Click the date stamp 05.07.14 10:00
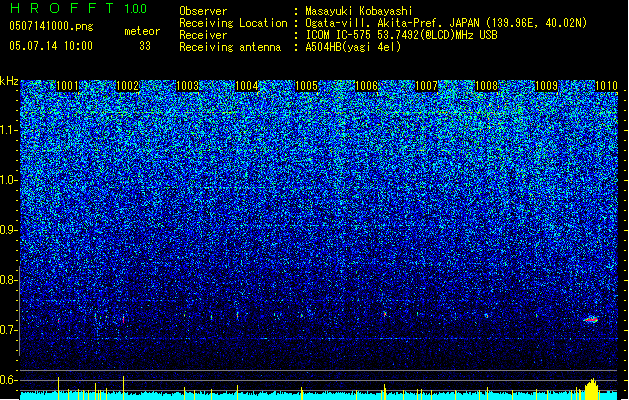This screenshot has width=629, height=400. 51,46
